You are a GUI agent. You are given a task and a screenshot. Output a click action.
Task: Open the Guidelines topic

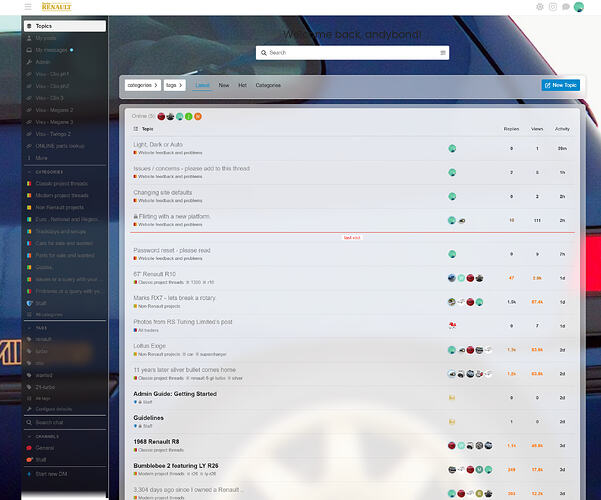point(148,418)
